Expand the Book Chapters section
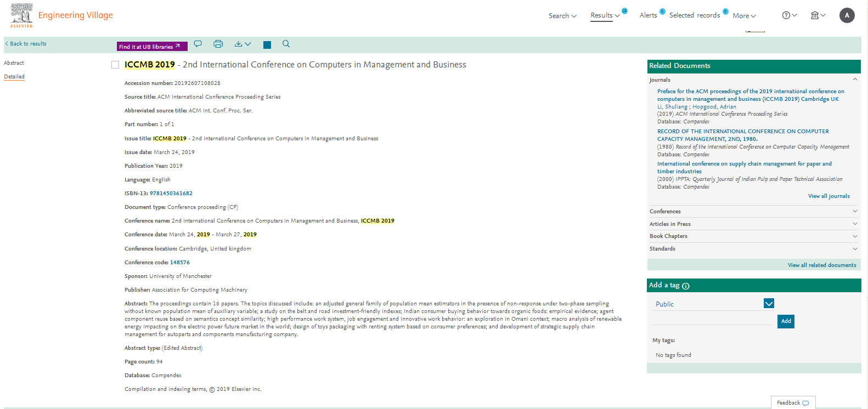Viewport: 868px width, 409px height. pyautogui.click(x=753, y=236)
